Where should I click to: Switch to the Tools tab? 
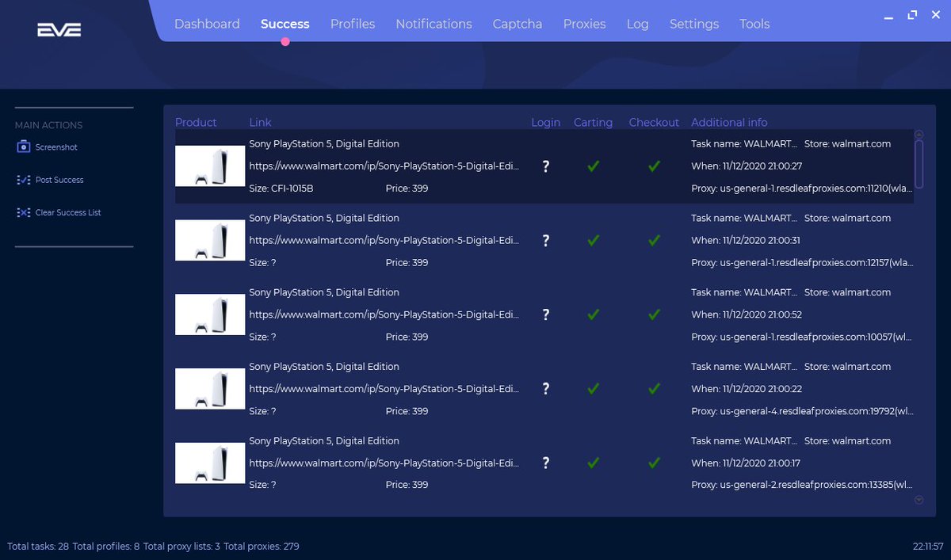point(754,24)
